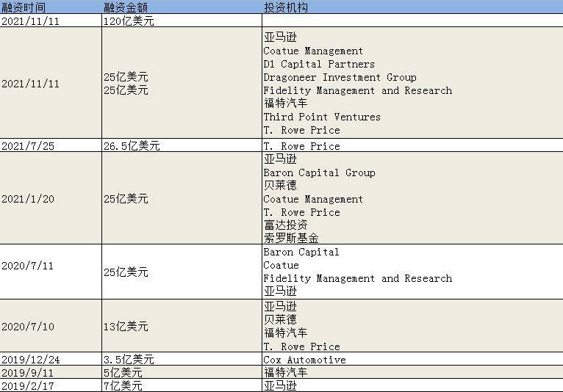Click the Dragoneer Investment Group text
This screenshot has height=392, width=563.
340,77
